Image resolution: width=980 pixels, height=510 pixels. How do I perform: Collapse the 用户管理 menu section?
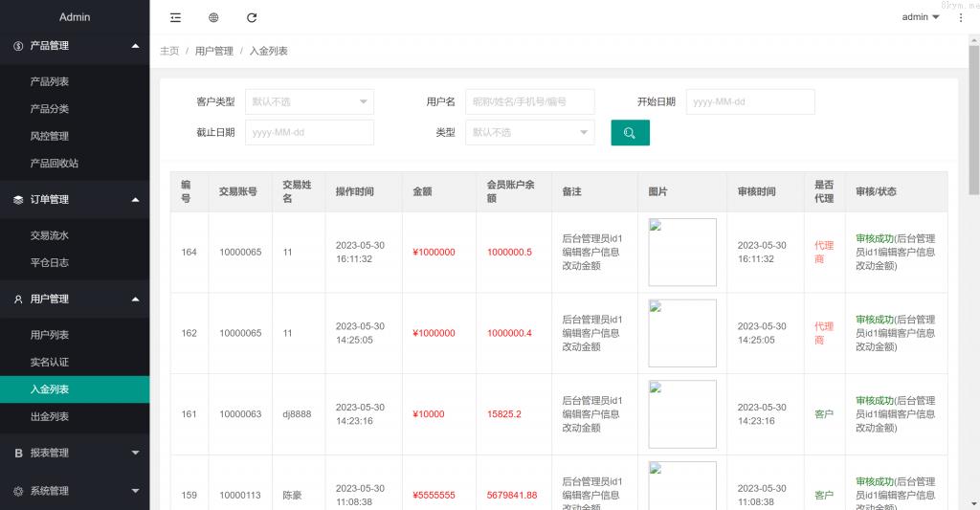pos(75,299)
